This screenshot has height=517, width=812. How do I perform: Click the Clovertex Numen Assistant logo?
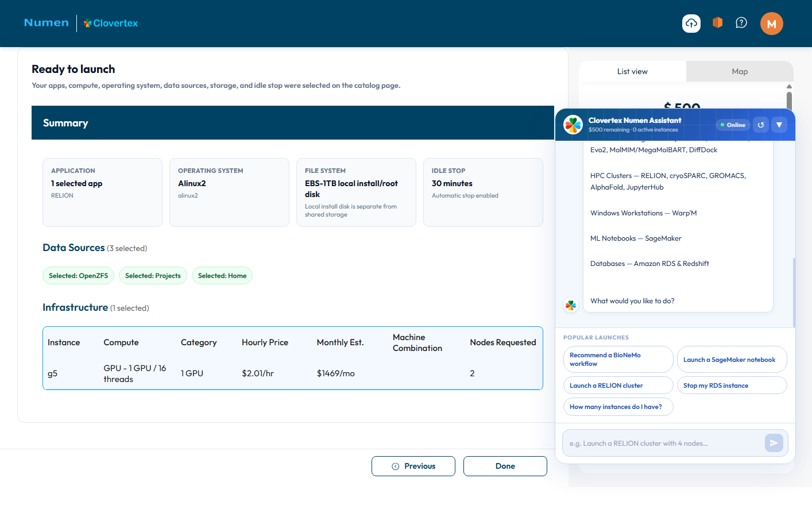pyautogui.click(x=573, y=125)
